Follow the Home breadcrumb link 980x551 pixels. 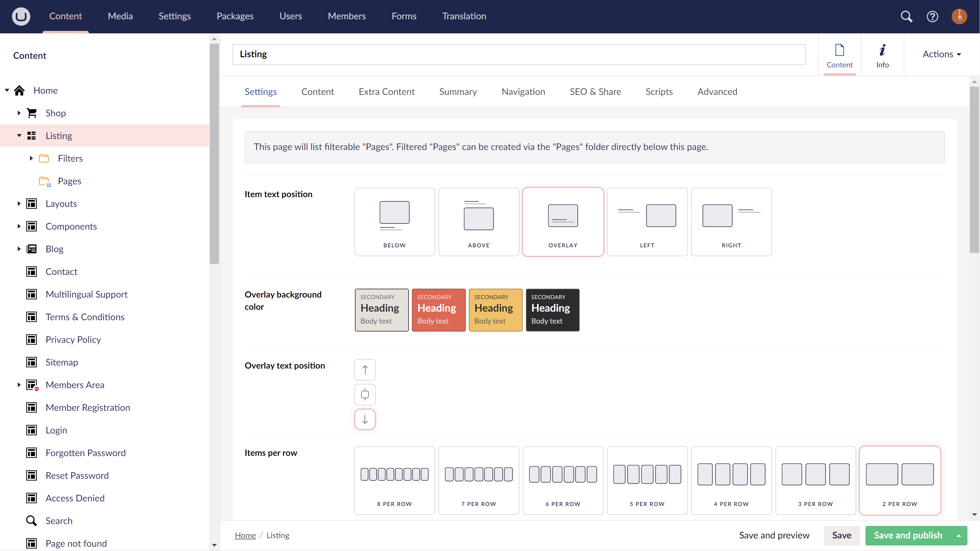click(245, 535)
